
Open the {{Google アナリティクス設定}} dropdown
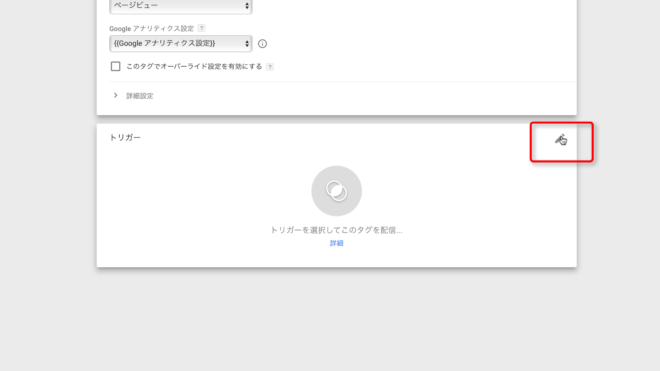[181, 43]
